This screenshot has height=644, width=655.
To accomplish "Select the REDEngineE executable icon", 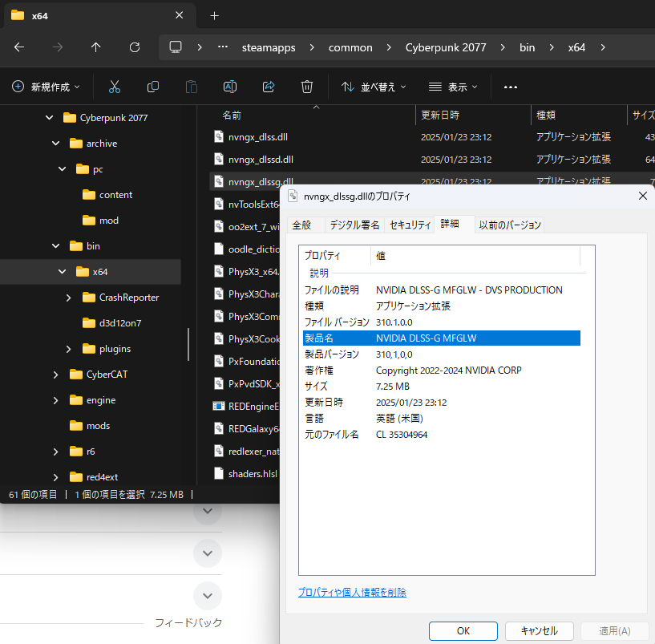I will pos(219,406).
